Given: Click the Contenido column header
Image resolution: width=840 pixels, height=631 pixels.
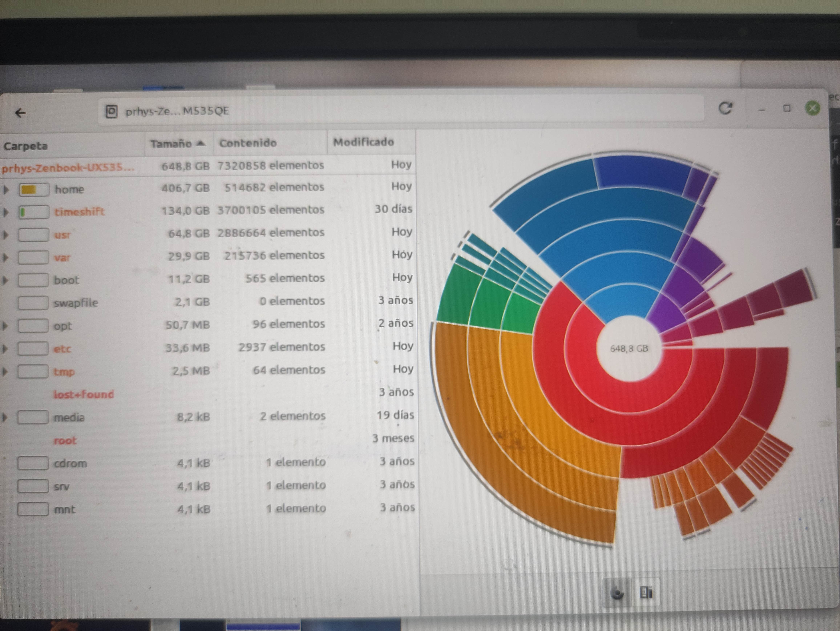Looking at the screenshot, I should coord(248,143).
